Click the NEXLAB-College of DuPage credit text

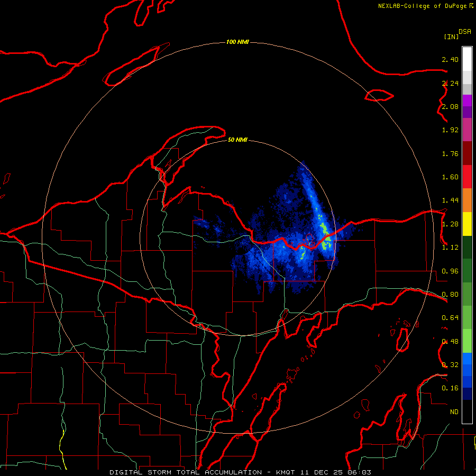(422, 6)
